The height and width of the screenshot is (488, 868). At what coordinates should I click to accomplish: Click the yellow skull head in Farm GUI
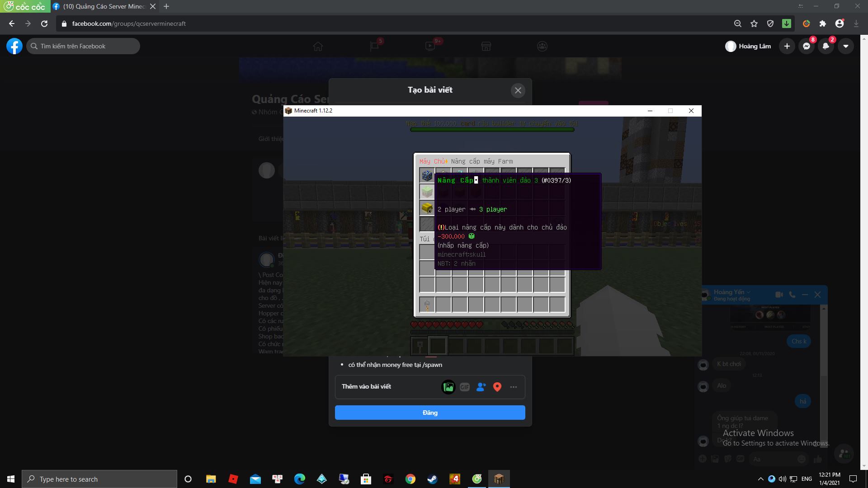pyautogui.click(x=427, y=208)
